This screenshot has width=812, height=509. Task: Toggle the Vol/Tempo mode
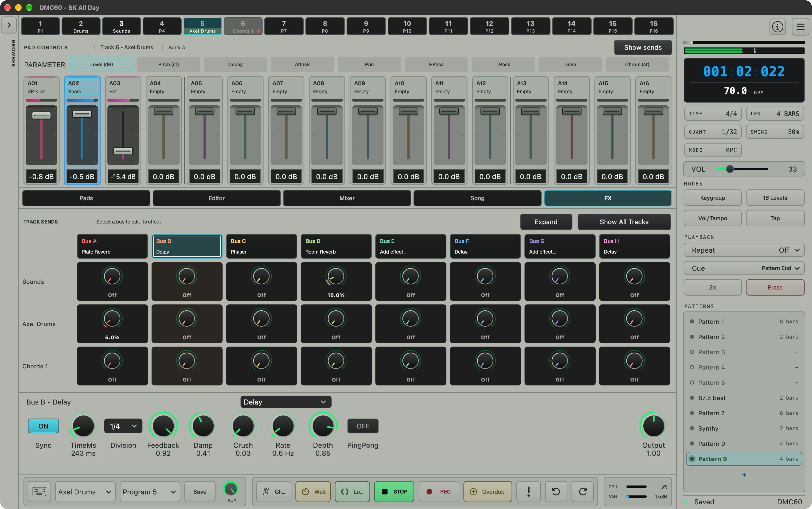(x=713, y=218)
